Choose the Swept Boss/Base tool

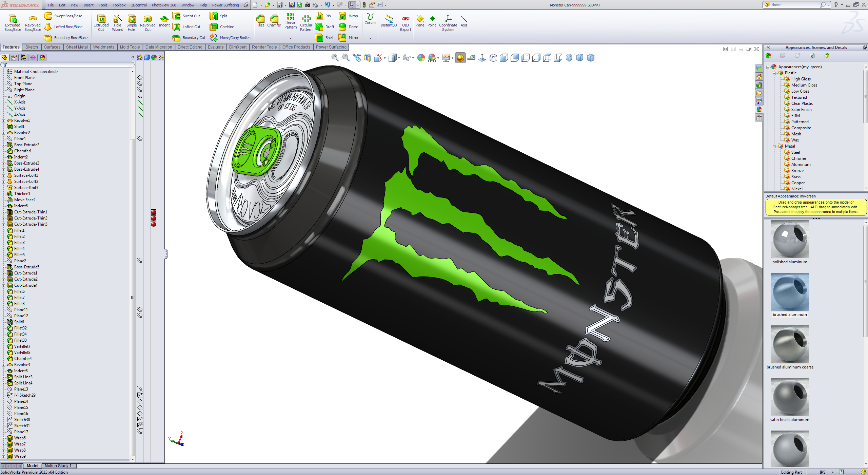click(63, 16)
